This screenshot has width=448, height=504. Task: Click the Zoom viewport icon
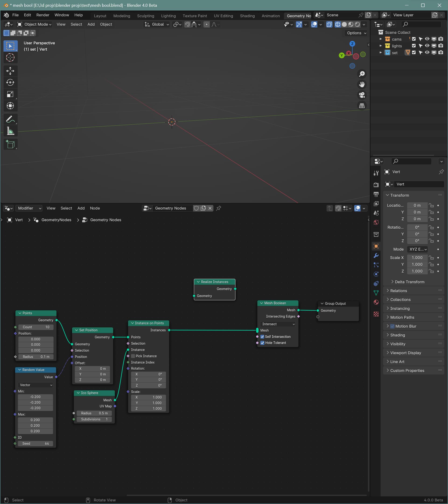pyautogui.click(x=362, y=74)
